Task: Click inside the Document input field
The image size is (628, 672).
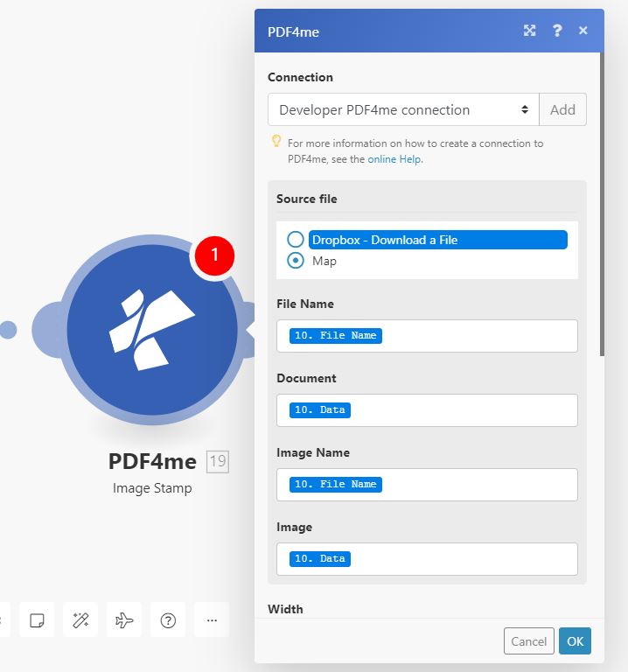Action: pyautogui.click(x=427, y=410)
